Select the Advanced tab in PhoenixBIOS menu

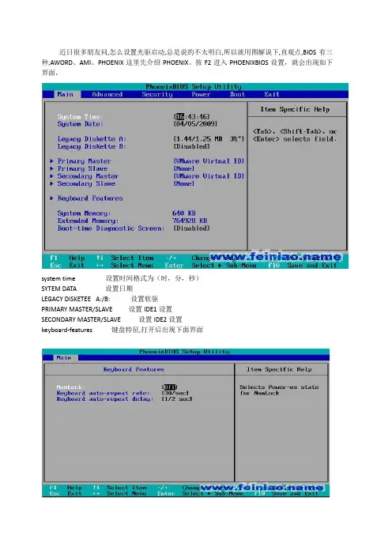pos(107,95)
